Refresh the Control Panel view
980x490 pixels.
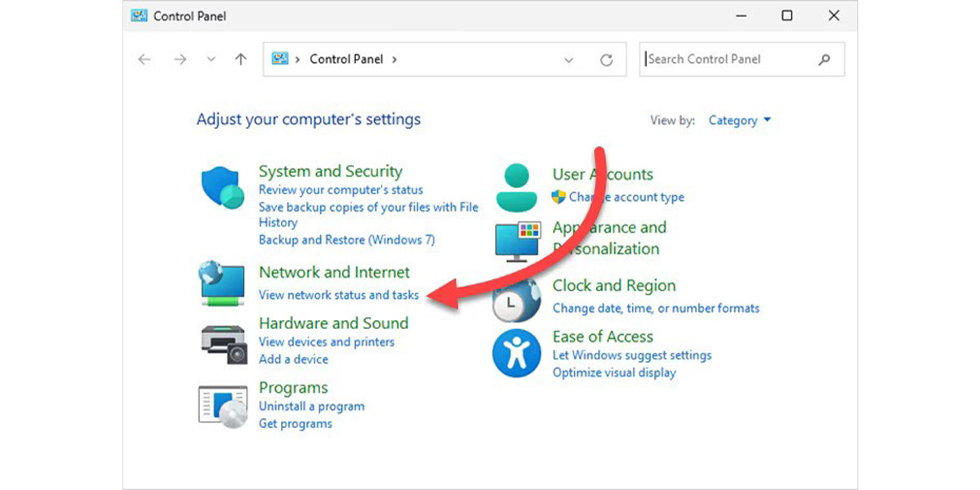click(x=606, y=60)
